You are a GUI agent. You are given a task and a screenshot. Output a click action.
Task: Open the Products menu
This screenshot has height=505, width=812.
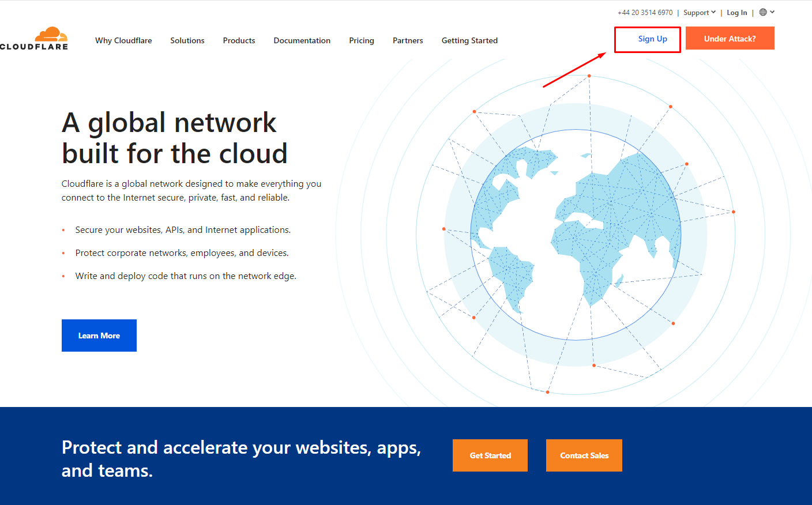(x=239, y=40)
